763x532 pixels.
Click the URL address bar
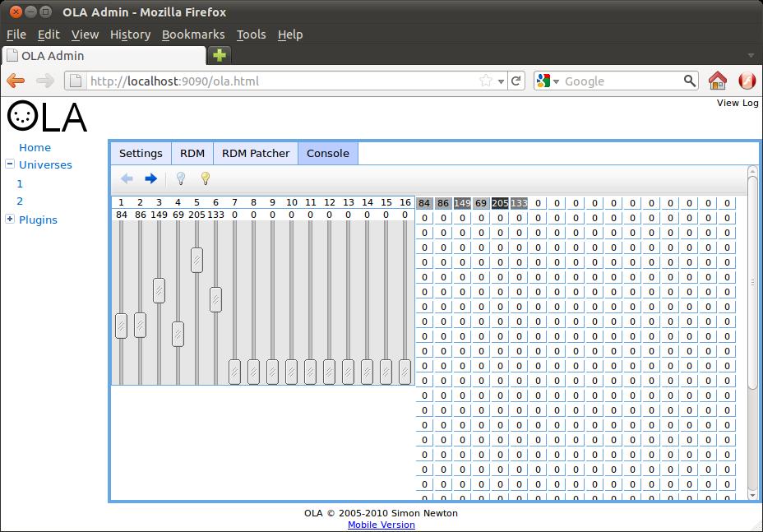(280, 81)
